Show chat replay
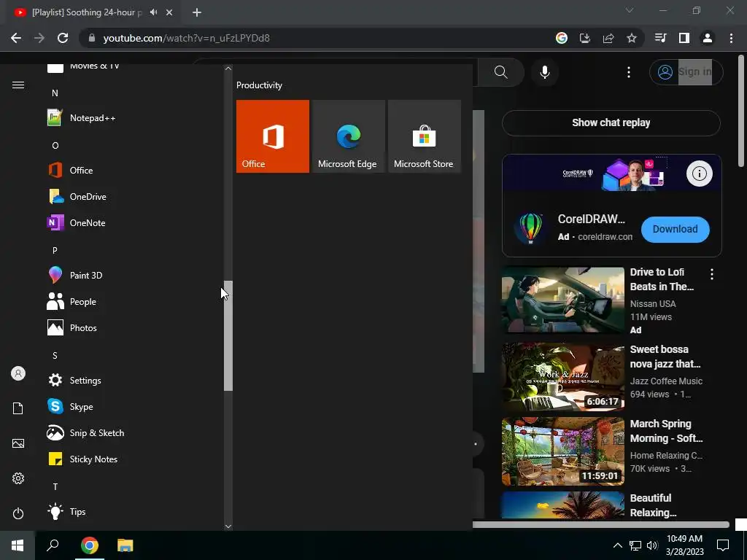The height and width of the screenshot is (560, 747). [611, 122]
